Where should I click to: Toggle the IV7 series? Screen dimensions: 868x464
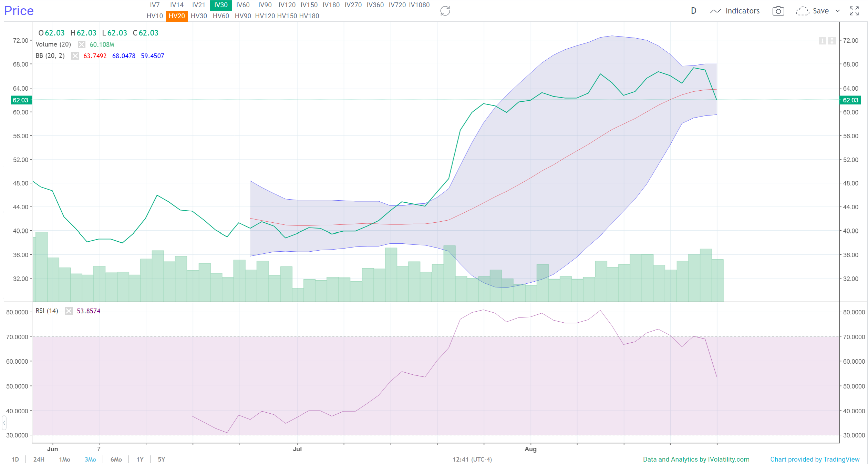point(155,5)
